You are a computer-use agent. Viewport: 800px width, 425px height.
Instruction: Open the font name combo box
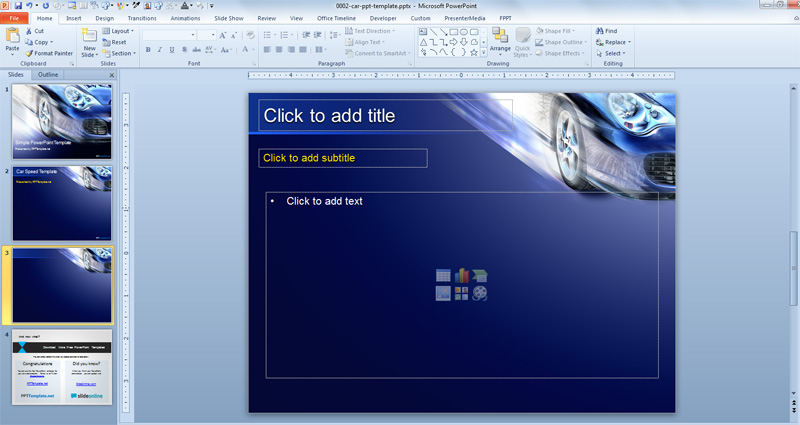click(170, 35)
